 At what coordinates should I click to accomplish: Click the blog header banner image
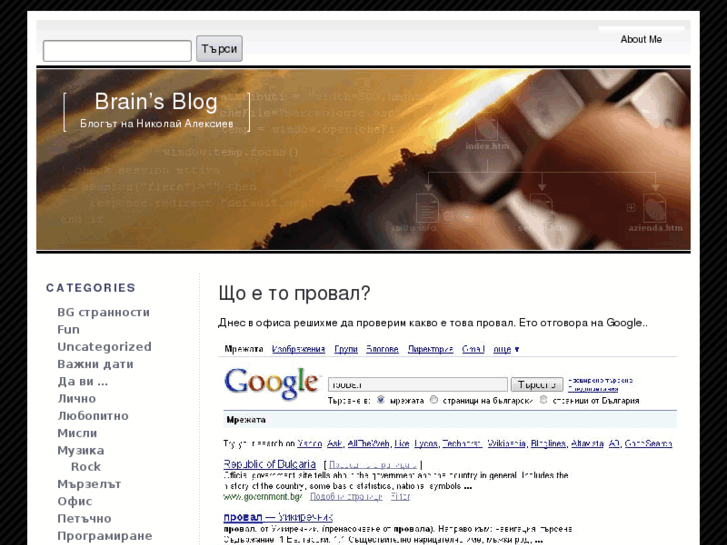pos(364,160)
